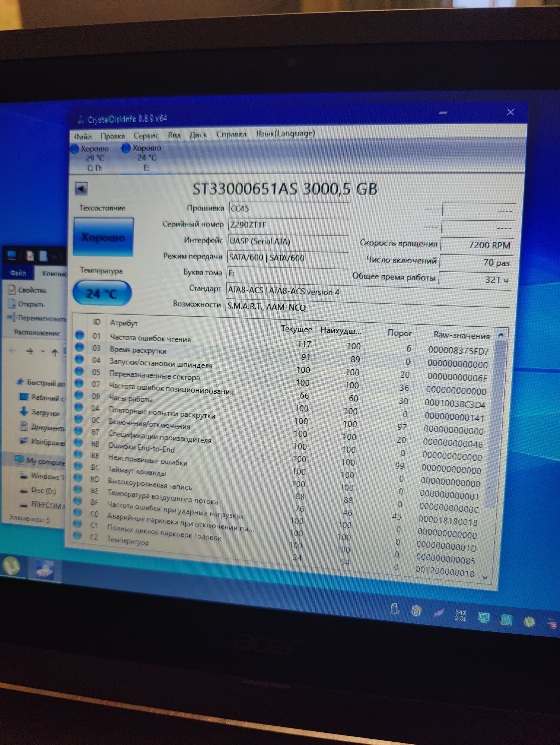Click the 24 °C temperature button
This screenshot has height=745, width=560.
pos(102,294)
